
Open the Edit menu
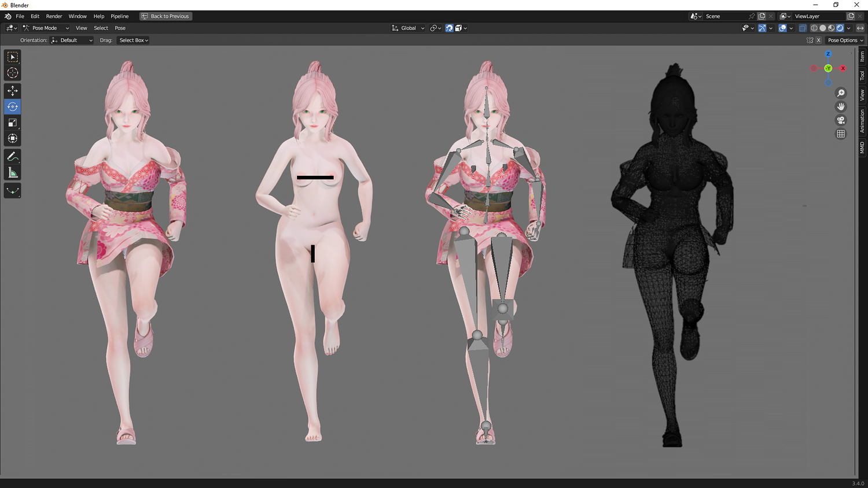coord(35,16)
